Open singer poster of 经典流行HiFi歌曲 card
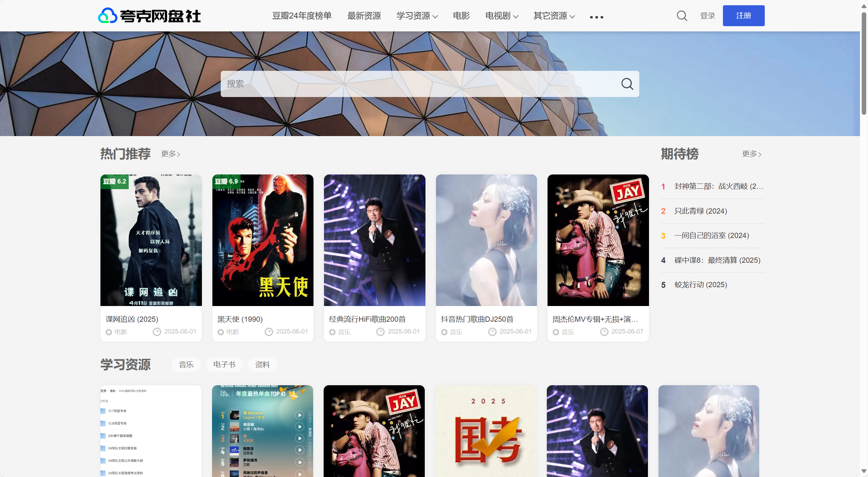This screenshot has width=868, height=477. click(x=375, y=240)
